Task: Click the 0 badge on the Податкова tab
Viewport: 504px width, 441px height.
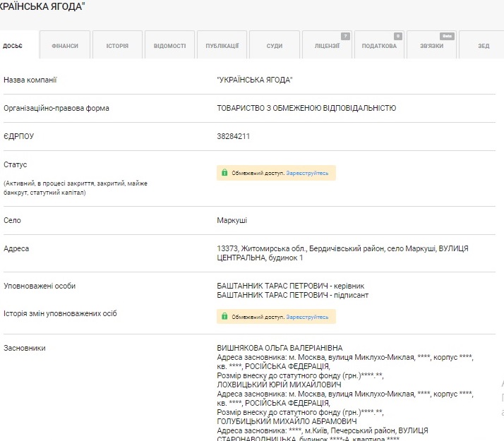Action: click(398, 36)
